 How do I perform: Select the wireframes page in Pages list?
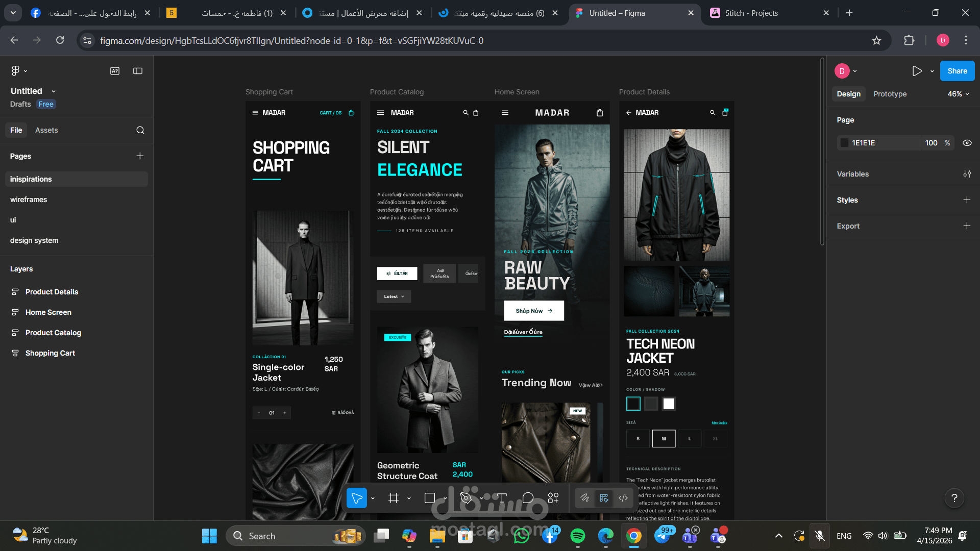29,199
